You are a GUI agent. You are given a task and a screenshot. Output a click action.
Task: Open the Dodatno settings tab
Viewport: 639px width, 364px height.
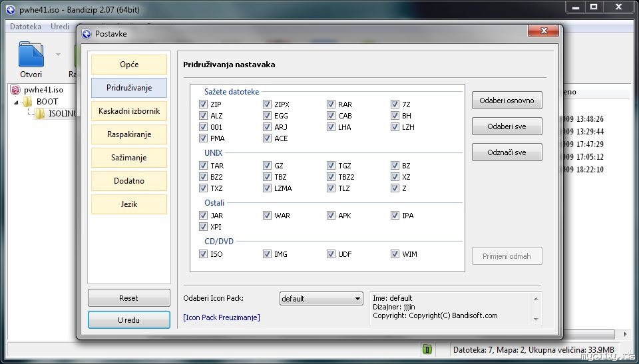click(129, 180)
